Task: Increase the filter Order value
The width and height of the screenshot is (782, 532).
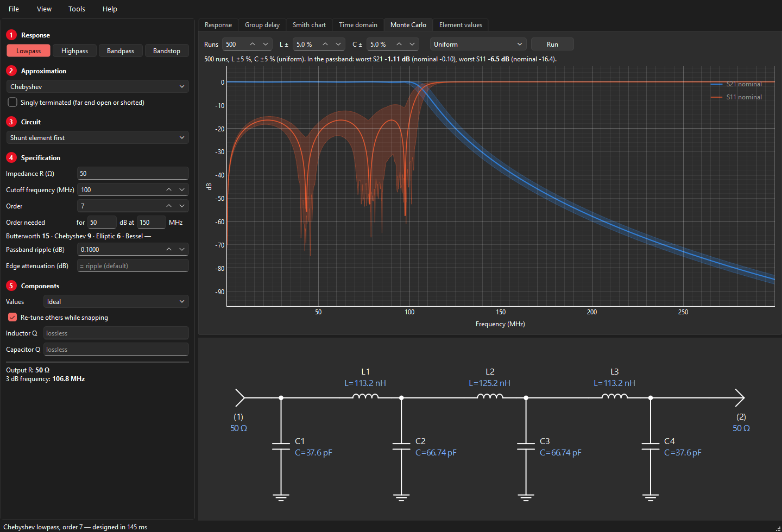Action: point(169,206)
